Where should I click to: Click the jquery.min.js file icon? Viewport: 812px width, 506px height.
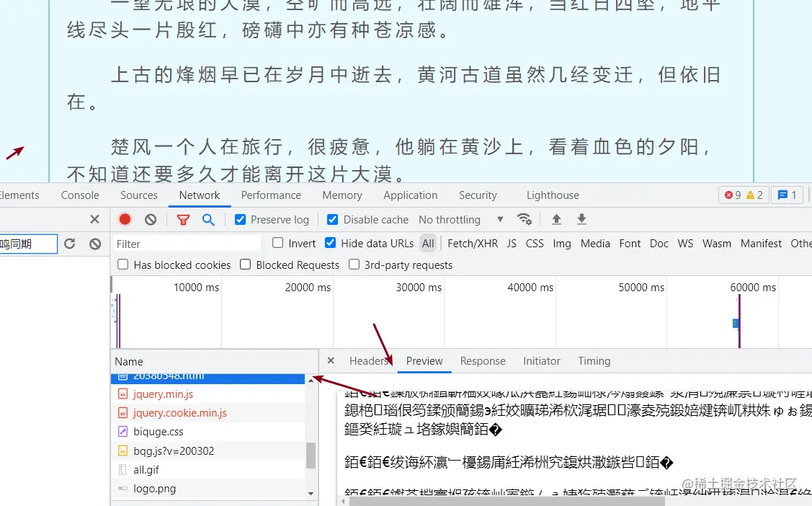point(122,394)
